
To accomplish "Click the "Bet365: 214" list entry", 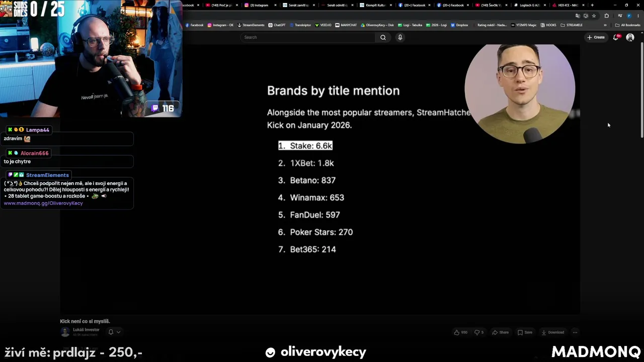I will point(307,249).
